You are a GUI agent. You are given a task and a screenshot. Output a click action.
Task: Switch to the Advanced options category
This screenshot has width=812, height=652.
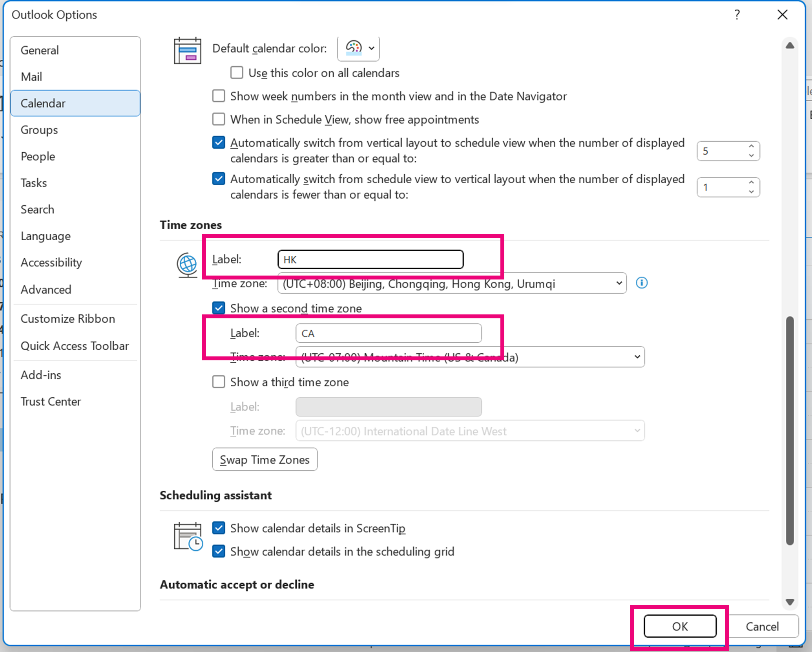[46, 289]
